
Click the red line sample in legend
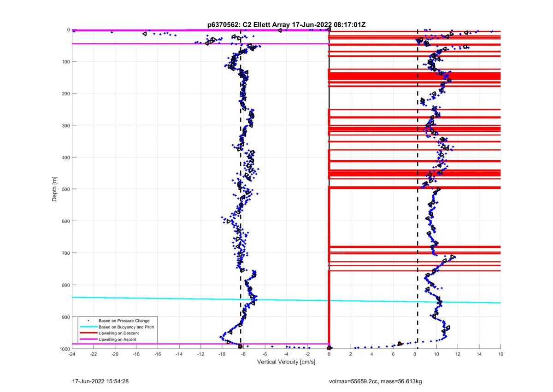(x=88, y=333)
